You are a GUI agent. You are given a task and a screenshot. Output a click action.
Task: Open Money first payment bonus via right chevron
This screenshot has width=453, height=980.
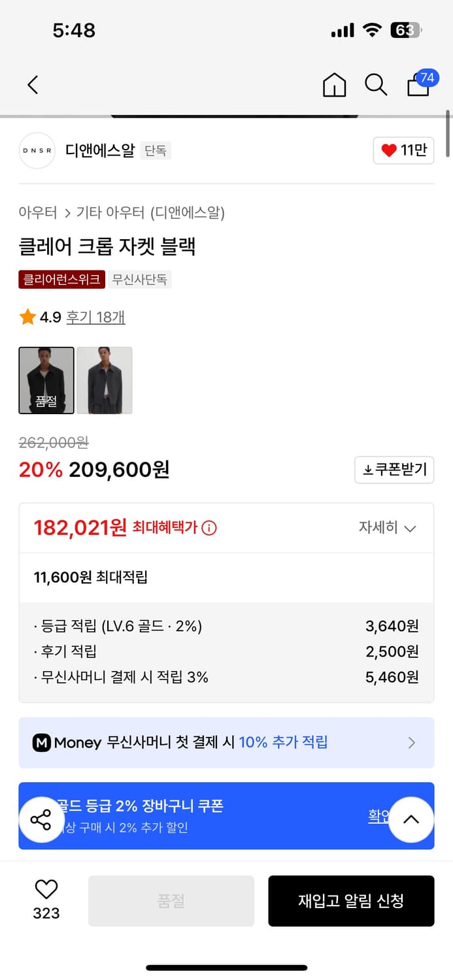pos(411,743)
